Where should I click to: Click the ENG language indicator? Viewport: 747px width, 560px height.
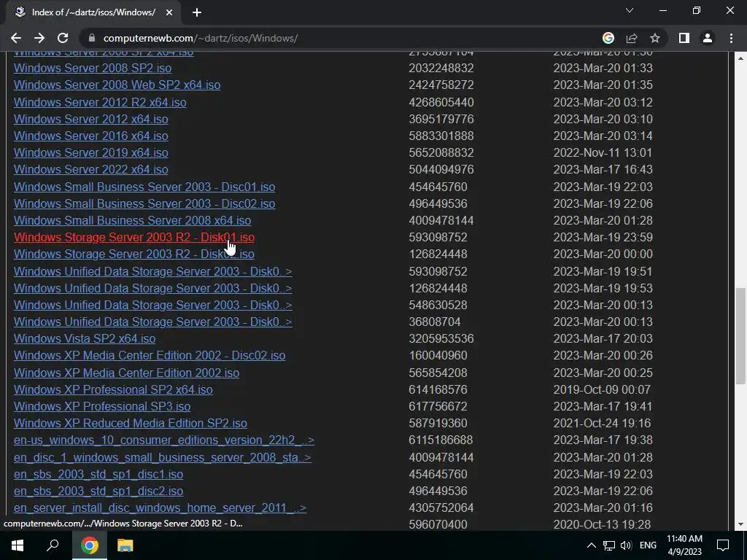(648, 545)
